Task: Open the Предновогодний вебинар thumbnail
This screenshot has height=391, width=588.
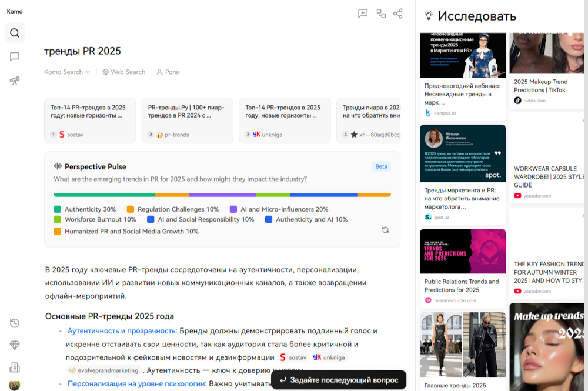Action: tap(463, 55)
